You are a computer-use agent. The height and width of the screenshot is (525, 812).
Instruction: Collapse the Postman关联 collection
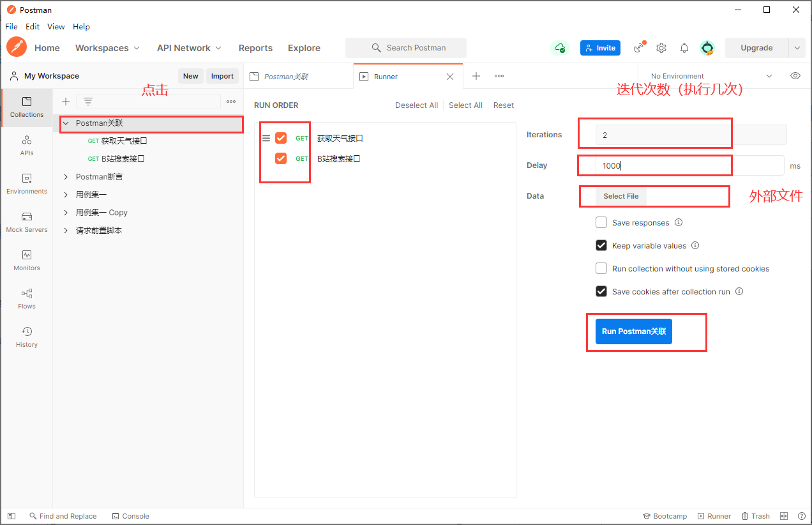tap(66, 123)
